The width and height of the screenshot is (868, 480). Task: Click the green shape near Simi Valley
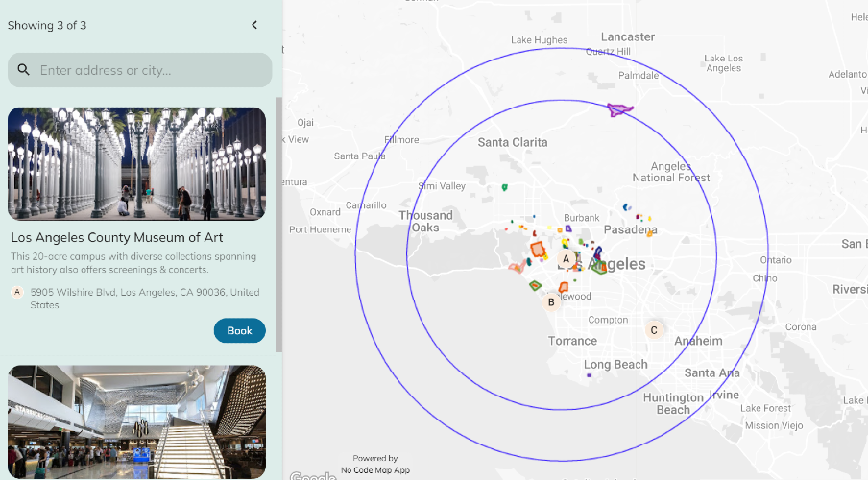point(504,188)
